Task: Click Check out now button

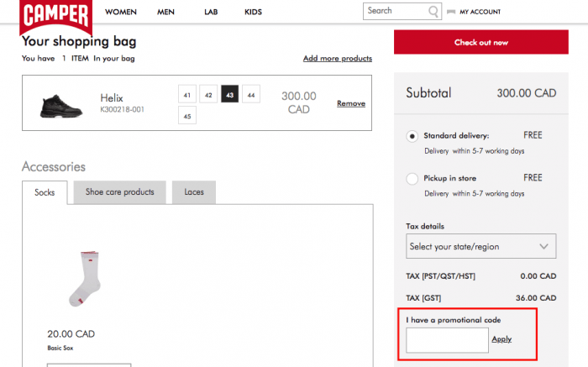Action: (x=481, y=42)
